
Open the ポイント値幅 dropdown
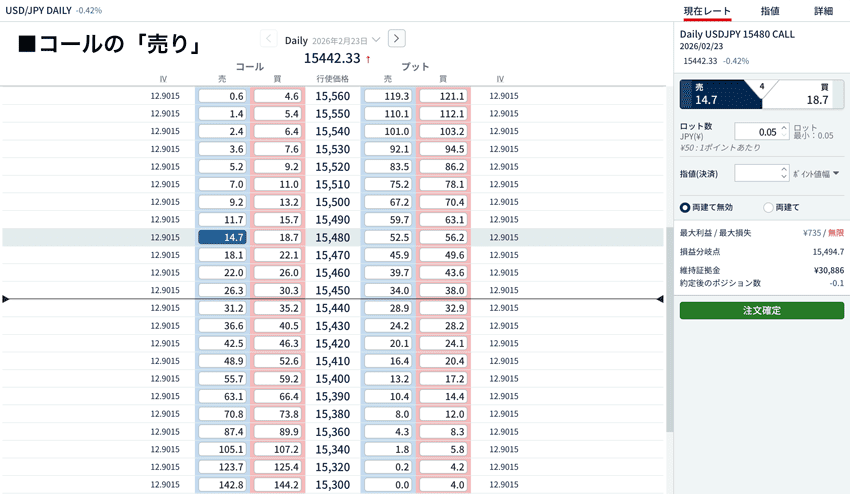[x=816, y=173]
